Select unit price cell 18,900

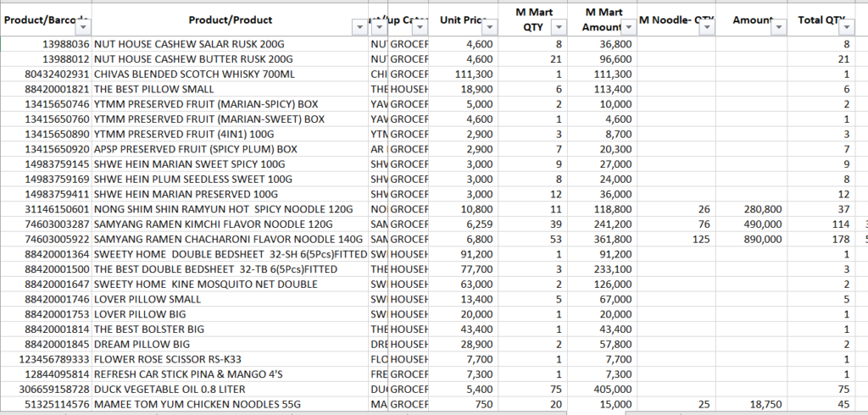tap(463, 89)
